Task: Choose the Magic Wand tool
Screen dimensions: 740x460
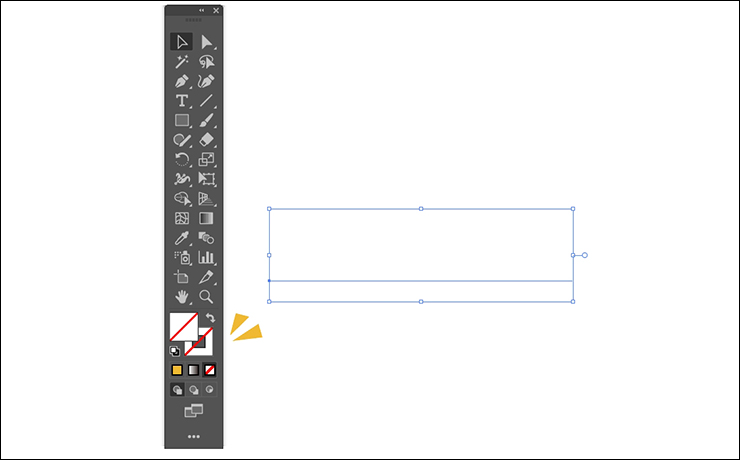Action: tap(182, 62)
